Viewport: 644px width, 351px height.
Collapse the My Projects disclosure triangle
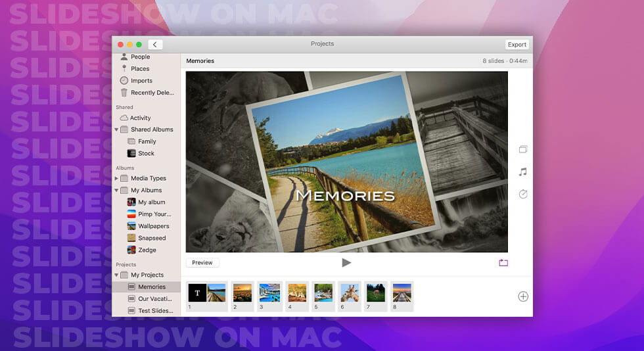(x=116, y=275)
